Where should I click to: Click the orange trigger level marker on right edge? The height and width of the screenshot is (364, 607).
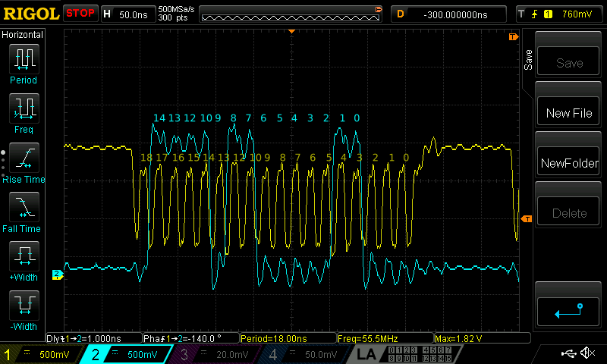(526, 219)
